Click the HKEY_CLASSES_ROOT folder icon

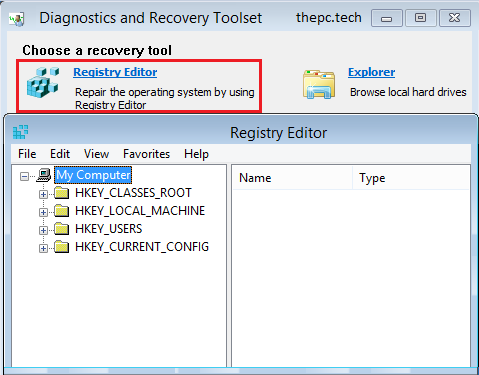coord(62,193)
